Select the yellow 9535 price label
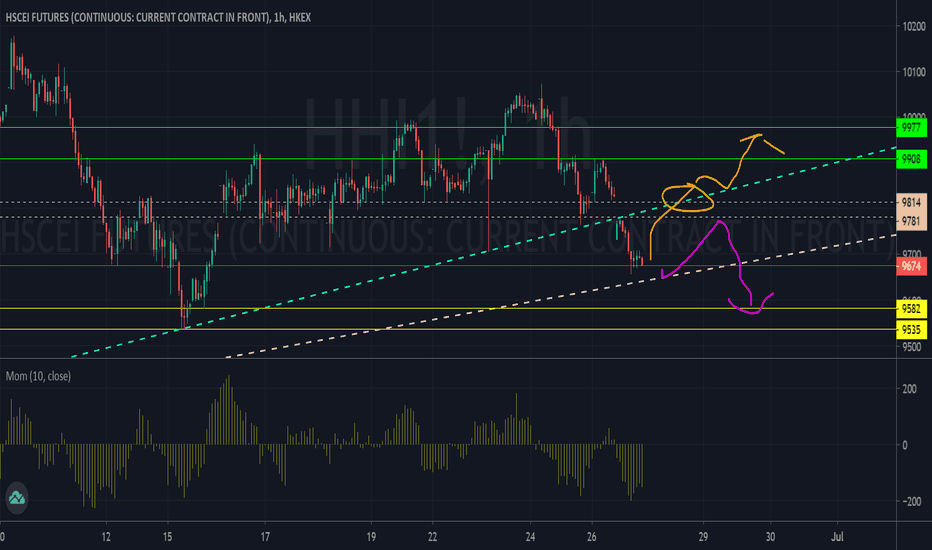The width and height of the screenshot is (932, 550). pyautogui.click(x=911, y=329)
